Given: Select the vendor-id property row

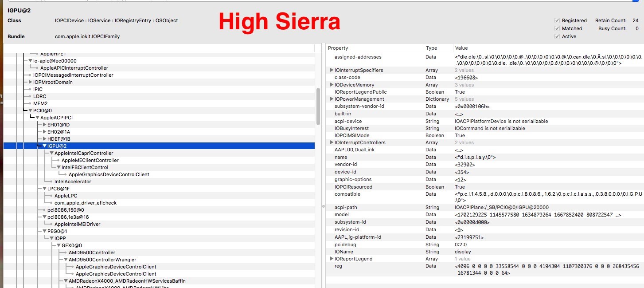Looking at the screenshot, I should [x=485, y=164].
